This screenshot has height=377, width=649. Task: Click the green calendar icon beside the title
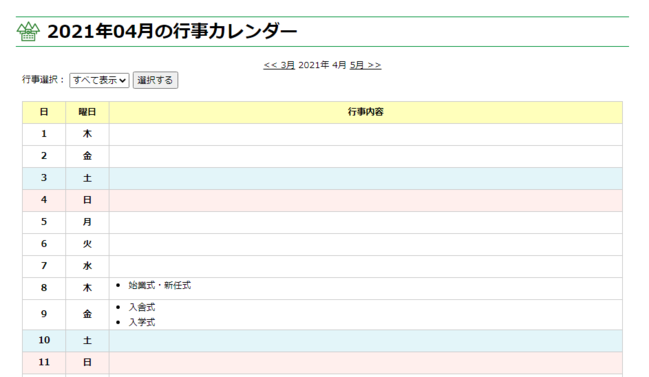point(28,31)
